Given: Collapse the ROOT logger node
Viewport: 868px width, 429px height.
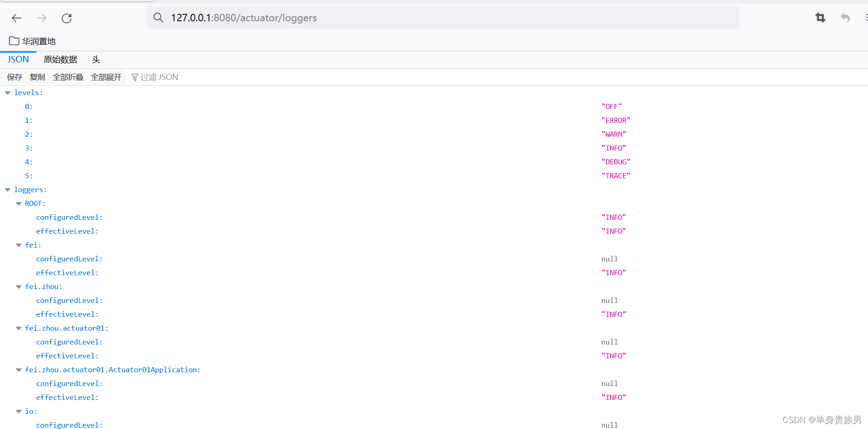Looking at the screenshot, I should [18, 204].
